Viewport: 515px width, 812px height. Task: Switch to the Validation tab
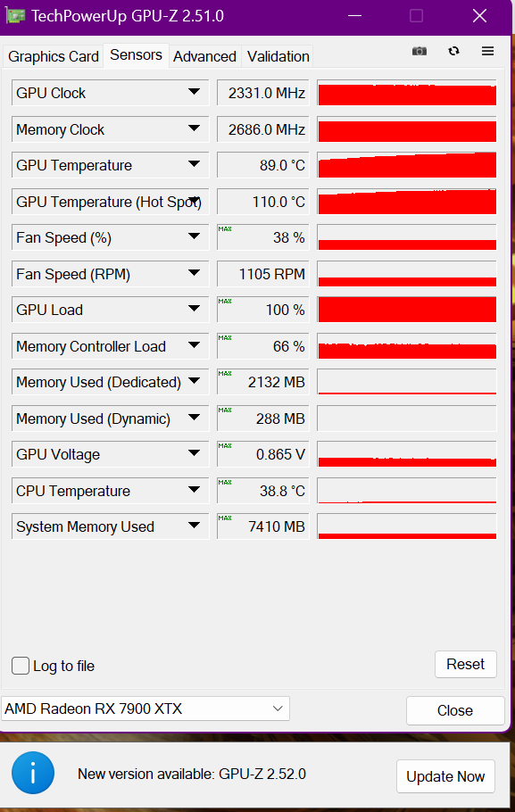277,56
